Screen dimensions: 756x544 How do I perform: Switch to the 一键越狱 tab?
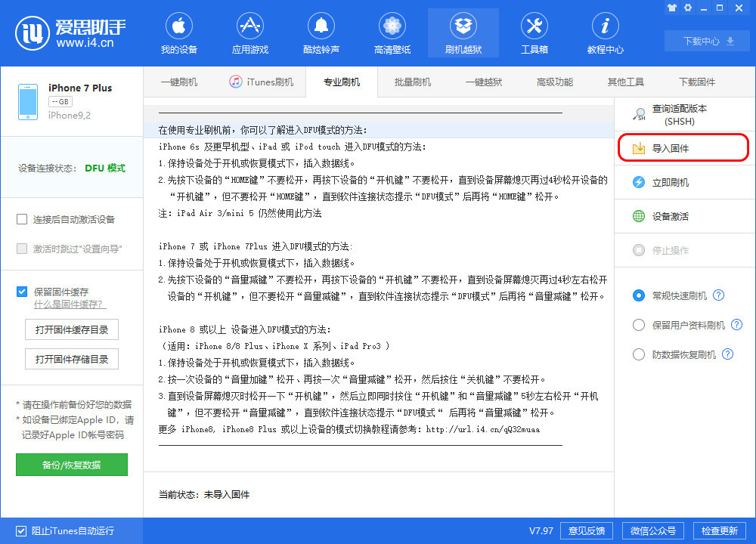(x=485, y=82)
